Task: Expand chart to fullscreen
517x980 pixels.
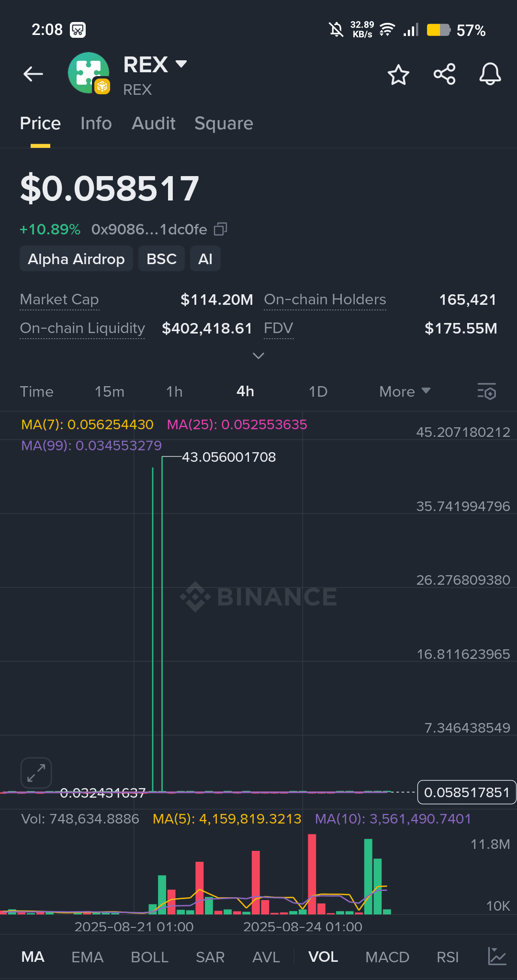Action: 36,773
